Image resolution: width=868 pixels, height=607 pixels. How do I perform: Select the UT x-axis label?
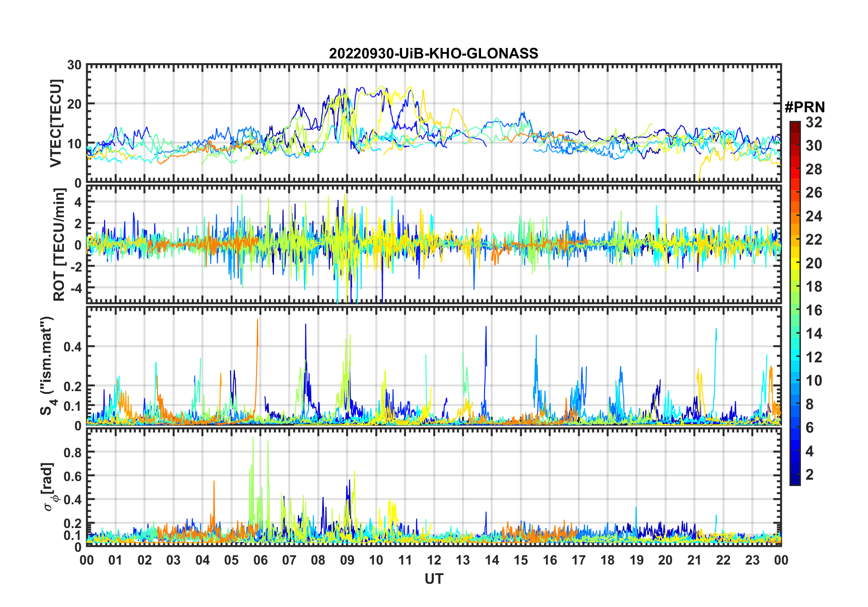pyautogui.click(x=434, y=579)
